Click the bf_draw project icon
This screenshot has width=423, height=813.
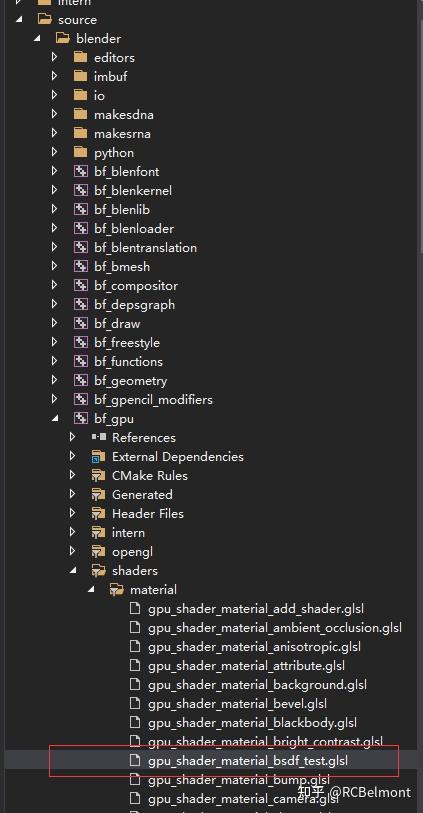(80, 324)
